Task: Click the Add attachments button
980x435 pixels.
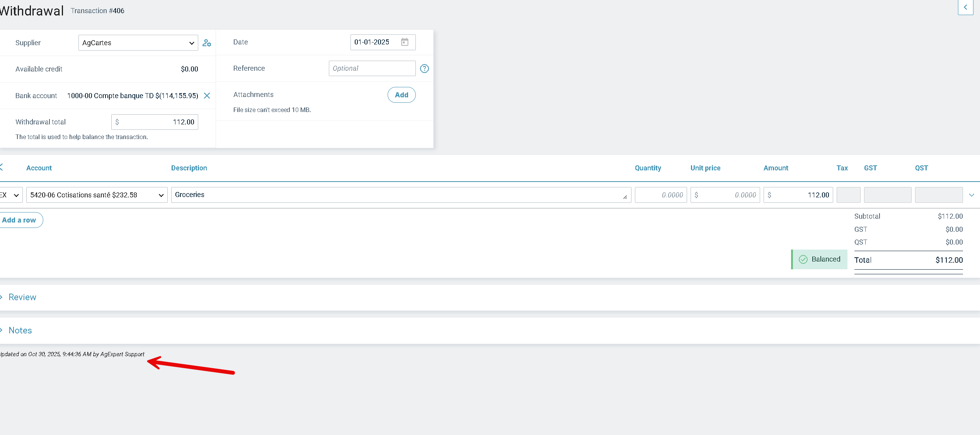Action: point(401,95)
